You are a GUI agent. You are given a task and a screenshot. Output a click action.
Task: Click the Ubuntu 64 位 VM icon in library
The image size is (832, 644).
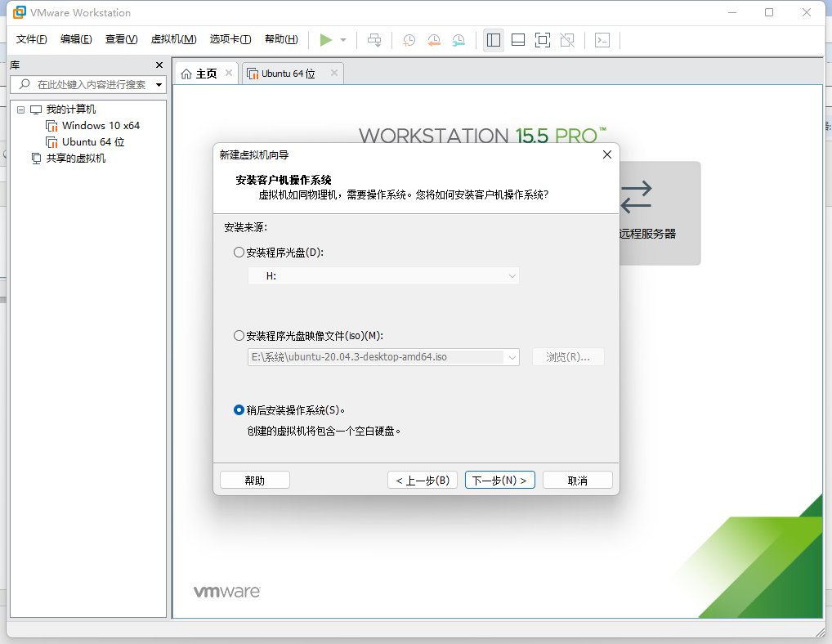click(51, 142)
